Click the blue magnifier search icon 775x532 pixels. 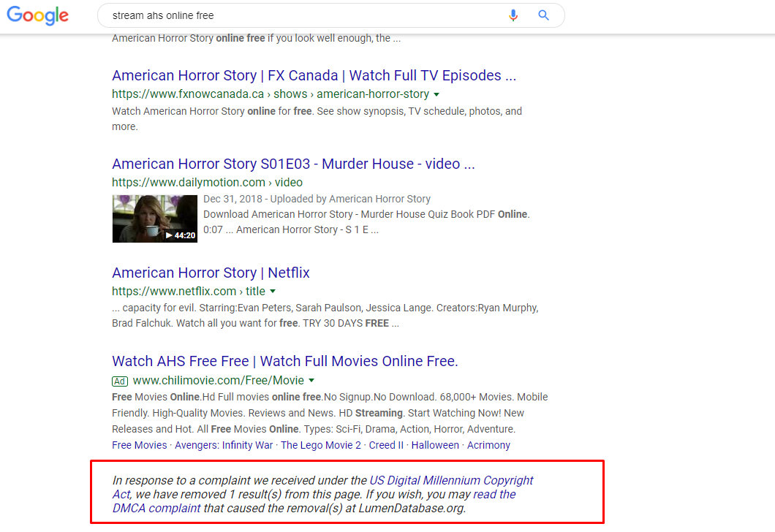pyautogui.click(x=543, y=15)
